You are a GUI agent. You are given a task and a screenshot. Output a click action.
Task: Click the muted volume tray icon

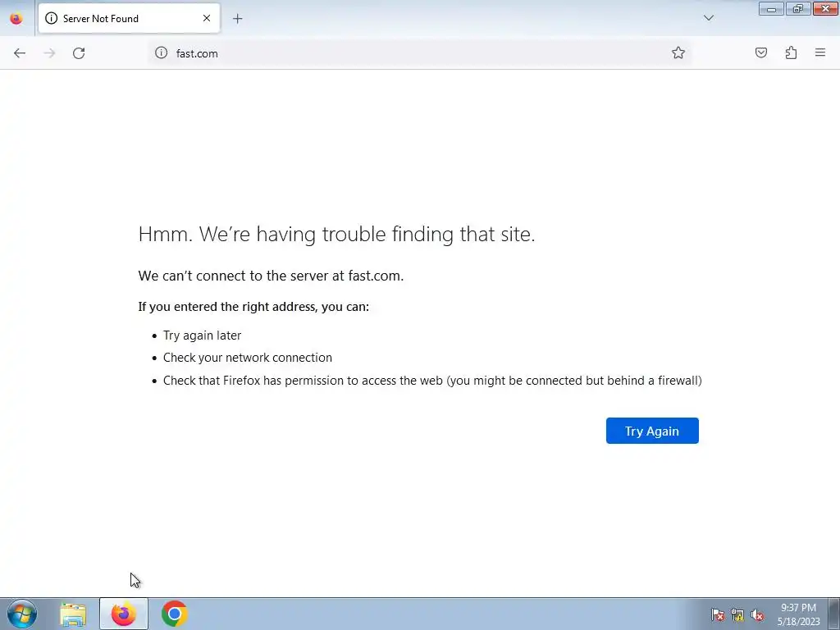point(757,615)
